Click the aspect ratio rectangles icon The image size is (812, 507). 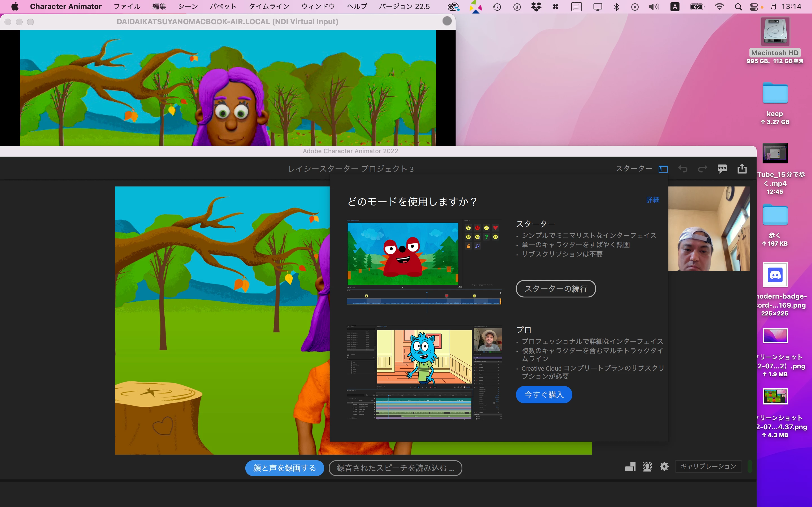click(x=630, y=466)
